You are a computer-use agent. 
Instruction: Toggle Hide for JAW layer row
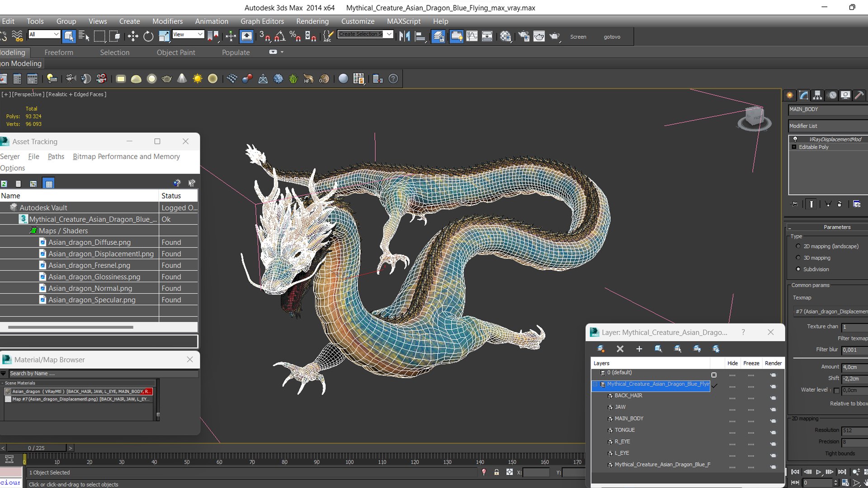tap(732, 410)
